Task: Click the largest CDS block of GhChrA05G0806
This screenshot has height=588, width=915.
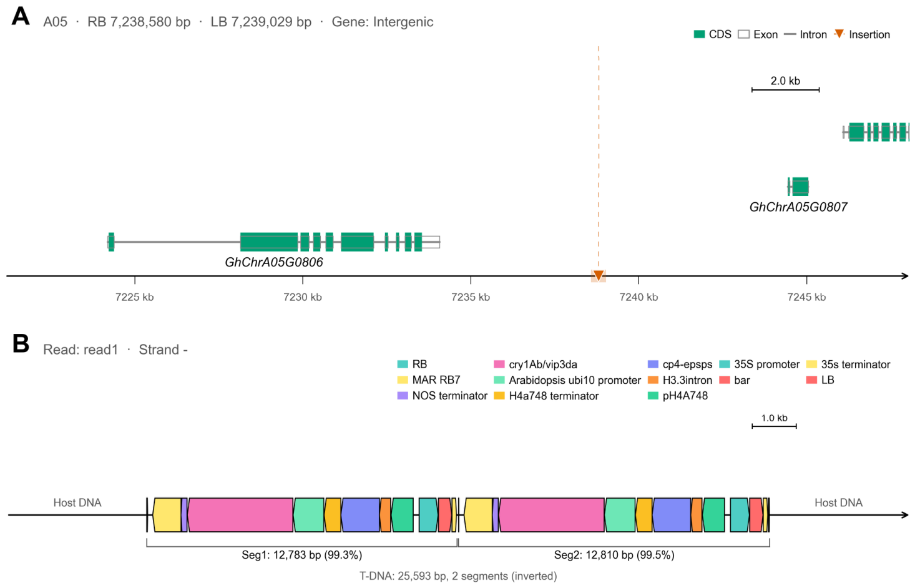Action: coord(269,242)
